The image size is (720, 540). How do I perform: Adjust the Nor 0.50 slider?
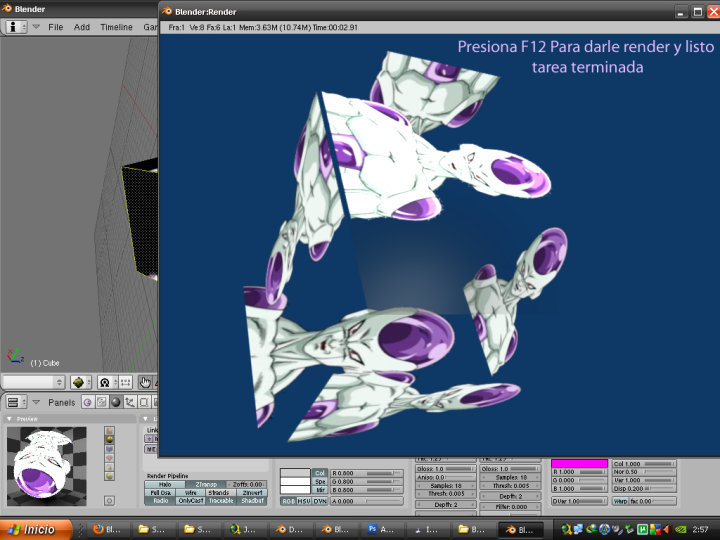pyautogui.click(x=644, y=472)
